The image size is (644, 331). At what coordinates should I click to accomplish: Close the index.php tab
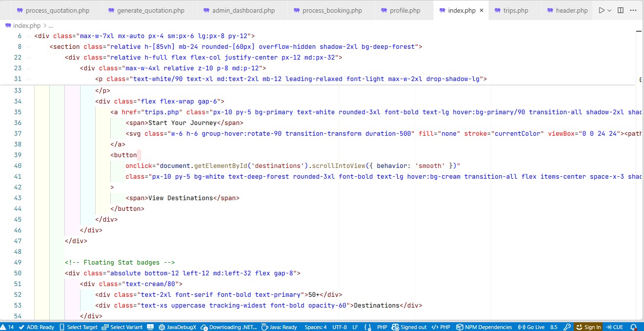point(481,10)
